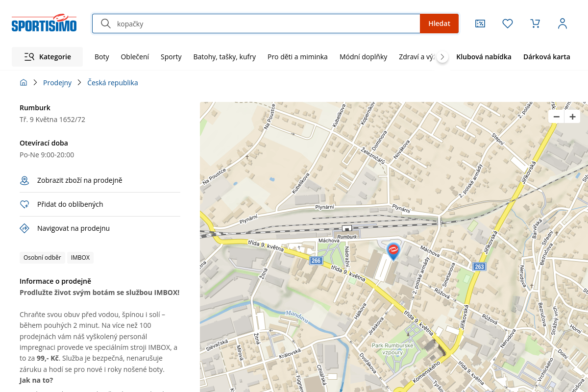Open the shopping cart

point(535,24)
